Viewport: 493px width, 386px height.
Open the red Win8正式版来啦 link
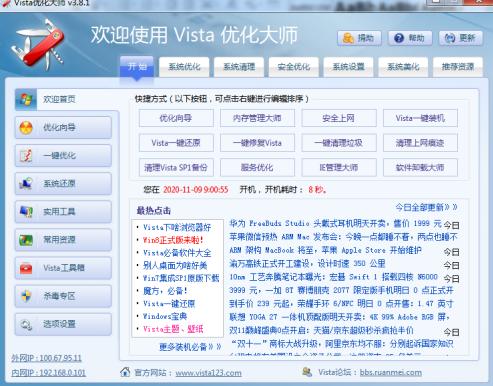[173, 240]
